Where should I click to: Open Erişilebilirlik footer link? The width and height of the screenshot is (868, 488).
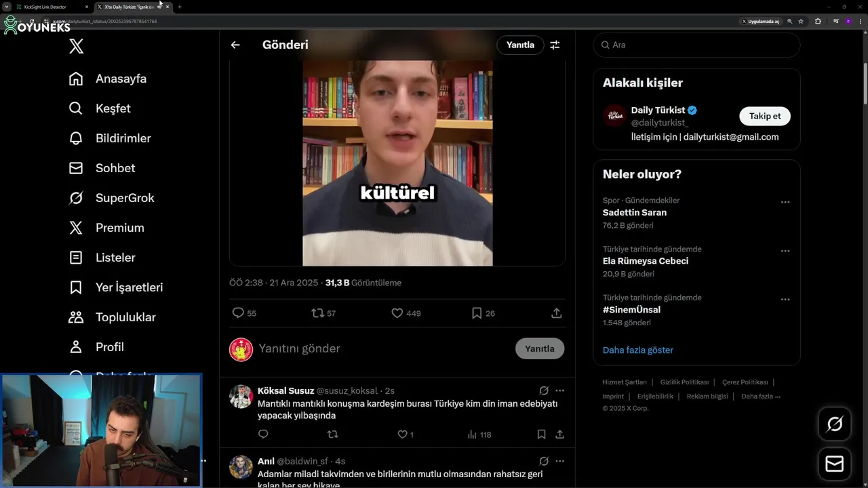point(655,396)
